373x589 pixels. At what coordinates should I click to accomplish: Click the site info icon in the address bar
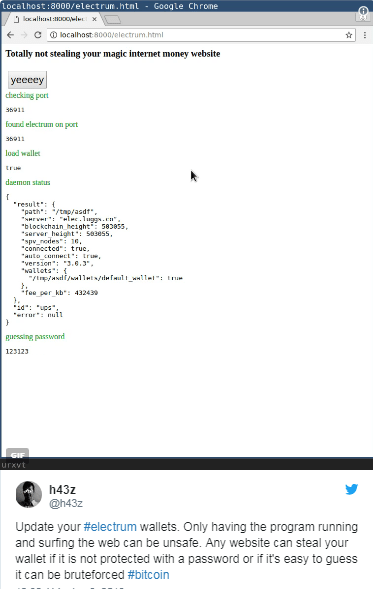pos(53,35)
